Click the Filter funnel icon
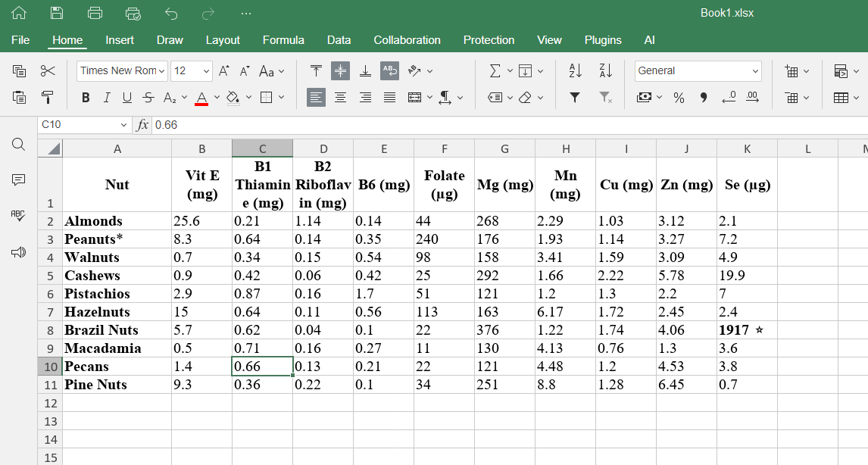Viewport: 868px width, 465px height. point(575,98)
